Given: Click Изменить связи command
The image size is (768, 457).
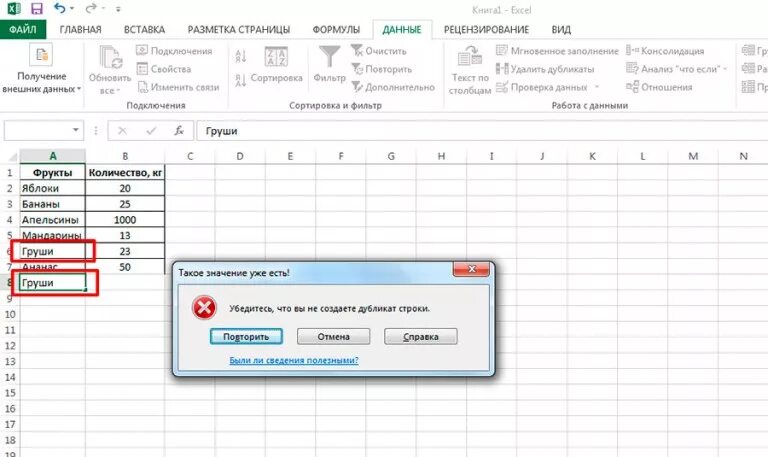Looking at the screenshot, I should [x=178, y=87].
